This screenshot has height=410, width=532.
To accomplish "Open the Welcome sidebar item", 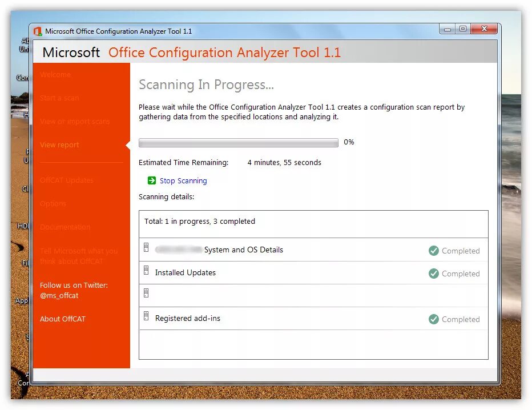I will pyautogui.click(x=55, y=75).
